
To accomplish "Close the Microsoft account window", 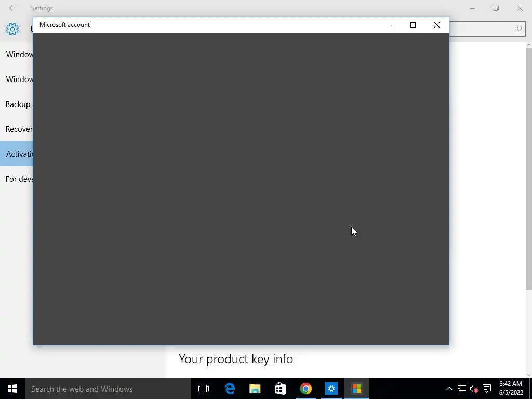I will click(x=437, y=25).
